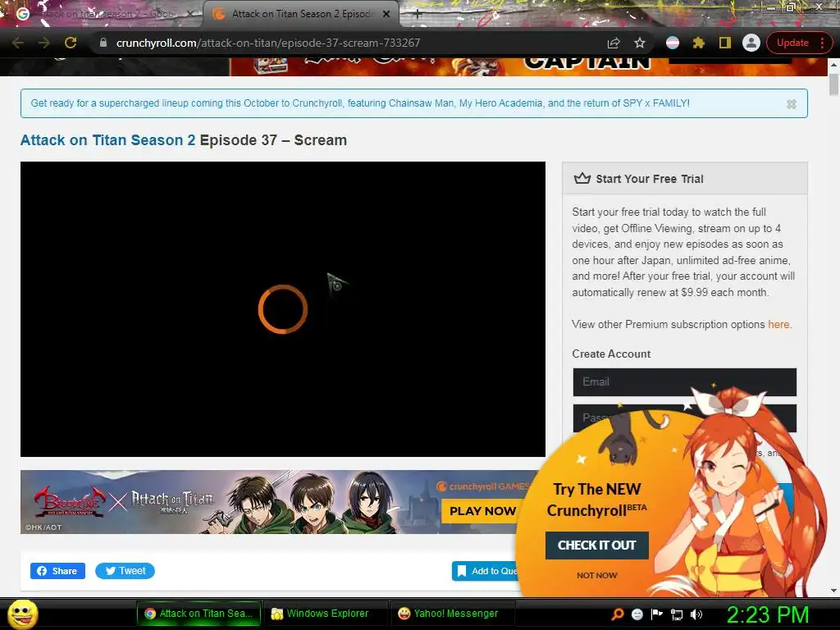
Task: Tweet this episode
Action: click(125, 571)
